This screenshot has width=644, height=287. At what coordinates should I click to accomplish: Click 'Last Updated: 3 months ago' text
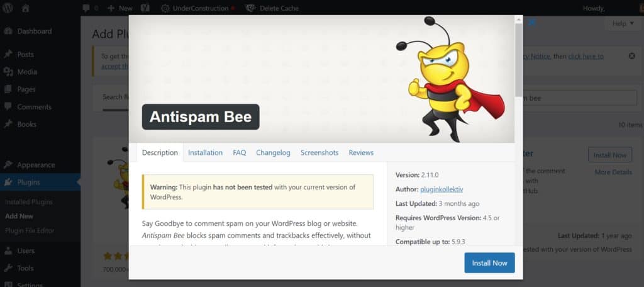click(438, 203)
